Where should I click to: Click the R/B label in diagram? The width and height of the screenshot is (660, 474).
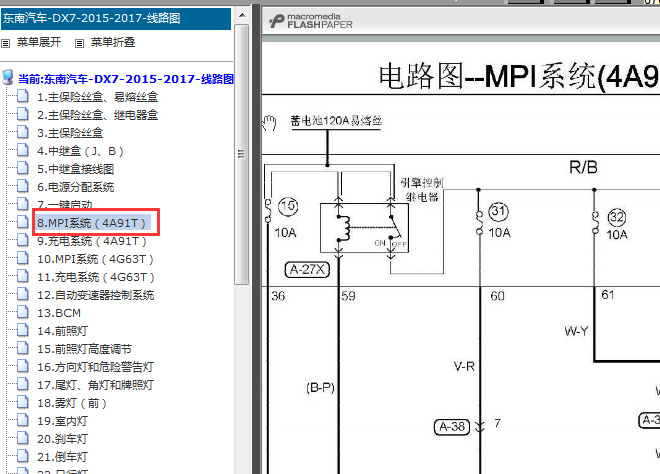point(583,168)
